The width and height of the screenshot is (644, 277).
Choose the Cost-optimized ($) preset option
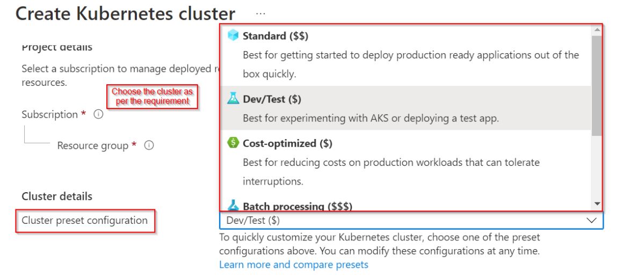click(x=406, y=162)
